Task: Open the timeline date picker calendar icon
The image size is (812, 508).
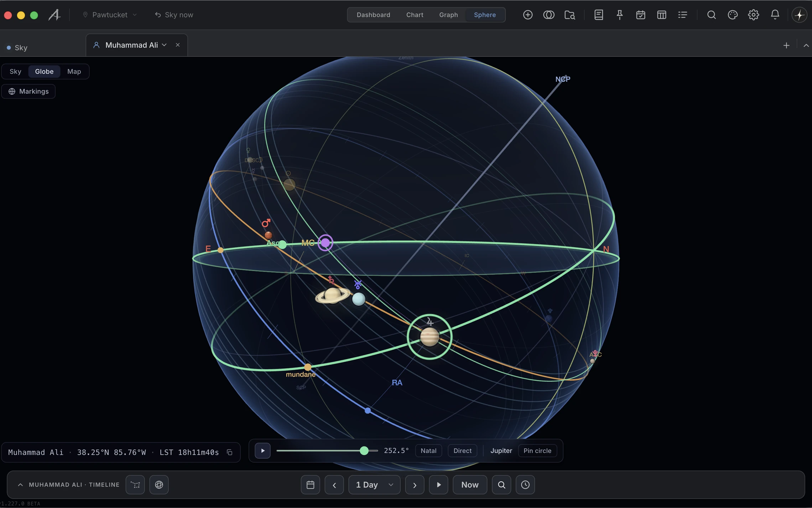Action: tap(310, 484)
